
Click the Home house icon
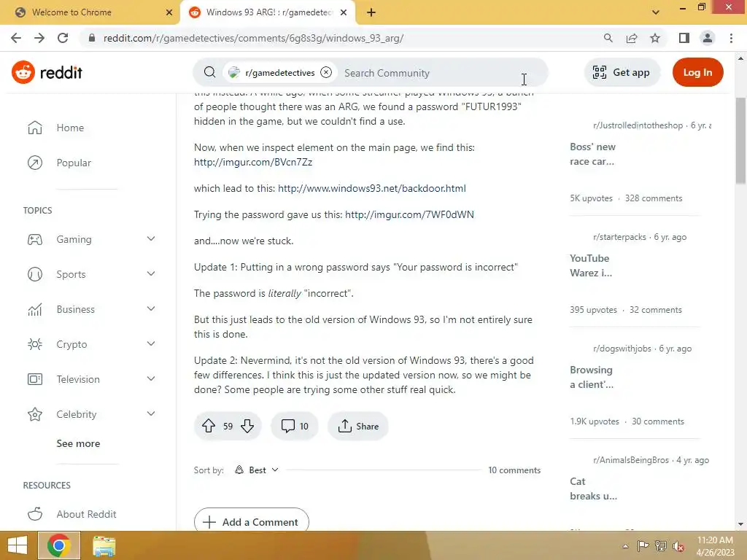35,128
